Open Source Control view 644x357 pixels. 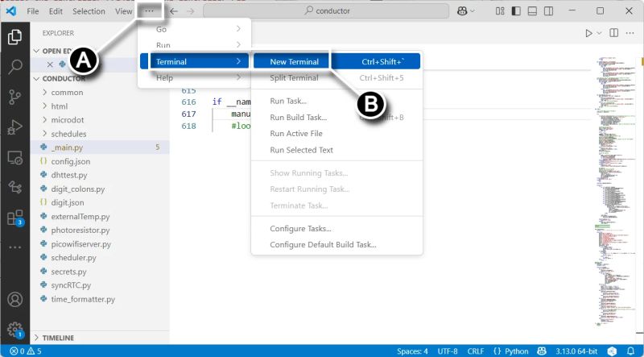[x=14, y=97]
